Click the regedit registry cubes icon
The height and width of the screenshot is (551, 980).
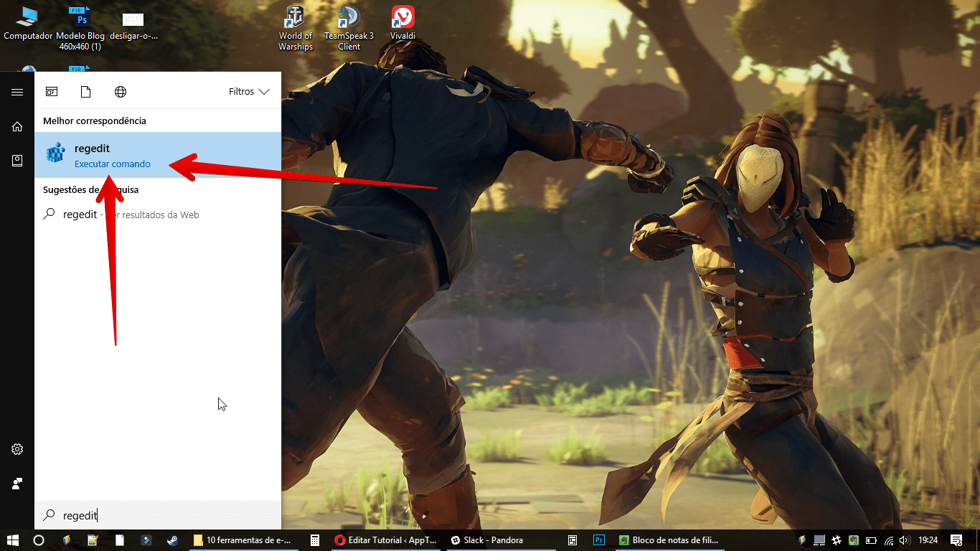coord(55,154)
